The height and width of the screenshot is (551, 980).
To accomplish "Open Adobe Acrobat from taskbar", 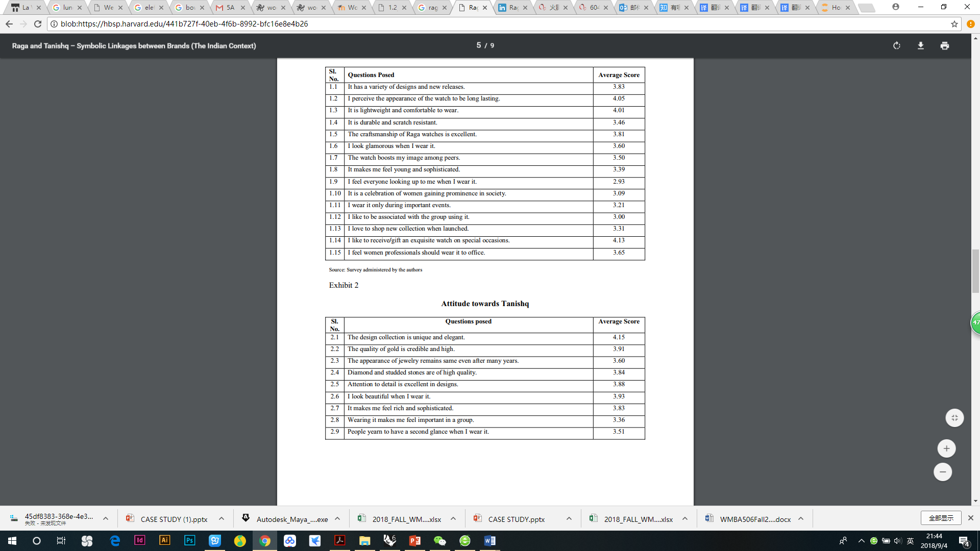I will (340, 541).
